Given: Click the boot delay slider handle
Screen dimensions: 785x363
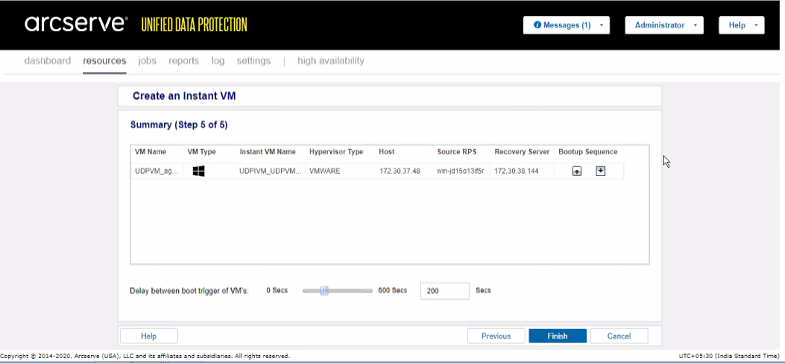Looking at the screenshot, I should [324, 290].
